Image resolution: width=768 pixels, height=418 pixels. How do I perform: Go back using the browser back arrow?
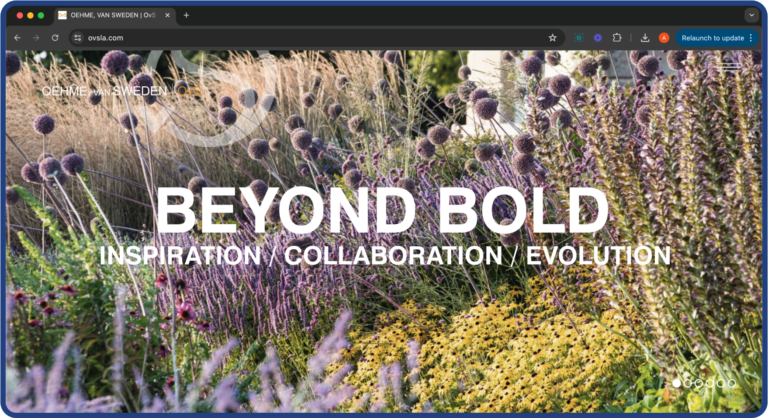pos(17,38)
